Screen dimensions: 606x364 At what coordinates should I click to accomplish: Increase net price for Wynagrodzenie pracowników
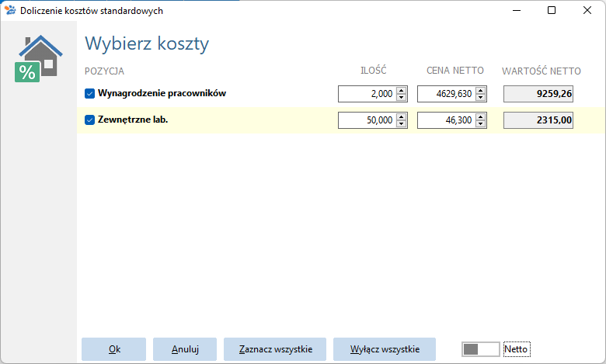481,90
